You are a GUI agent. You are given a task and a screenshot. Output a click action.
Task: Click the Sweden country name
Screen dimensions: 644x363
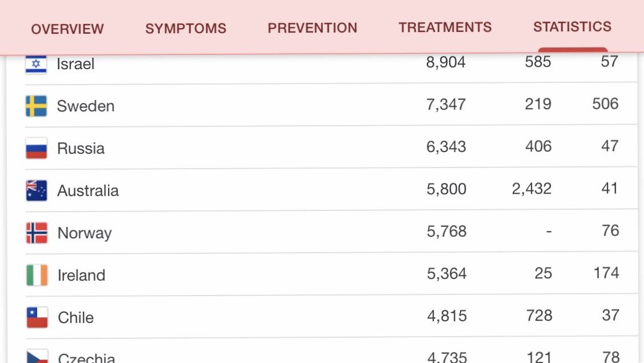pyautogui.click(x=86, y=106)
